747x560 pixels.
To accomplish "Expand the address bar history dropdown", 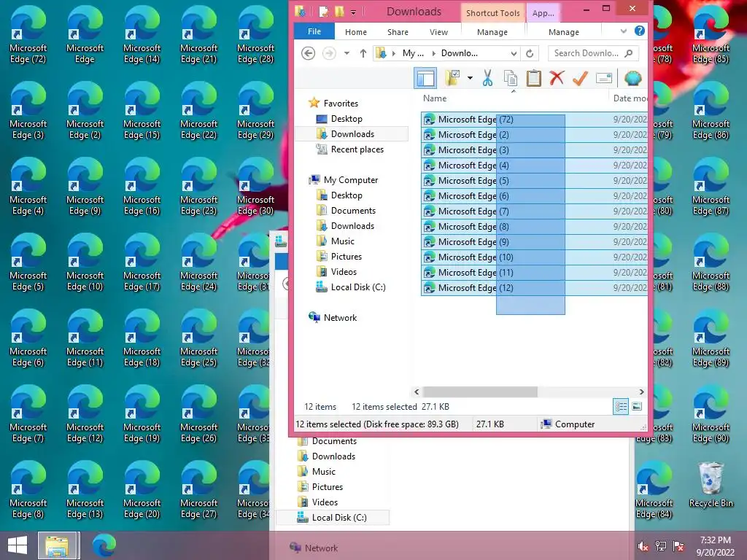I will point(514,53).
